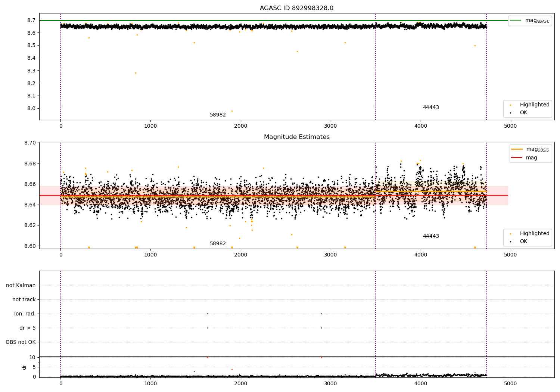Click the 'Ion. rad.' axis label
This screenshot has width=560, height=392.
coord(25,314)
